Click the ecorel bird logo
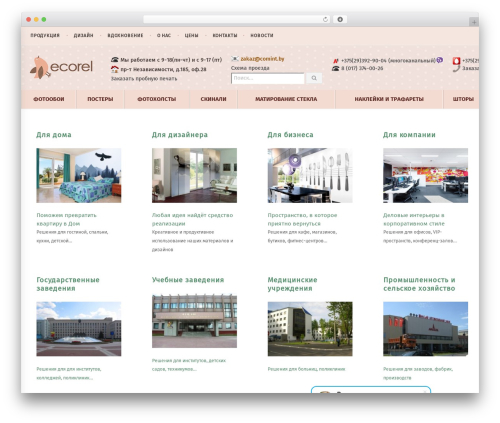The image size is (500, 423). pos(61,68)
